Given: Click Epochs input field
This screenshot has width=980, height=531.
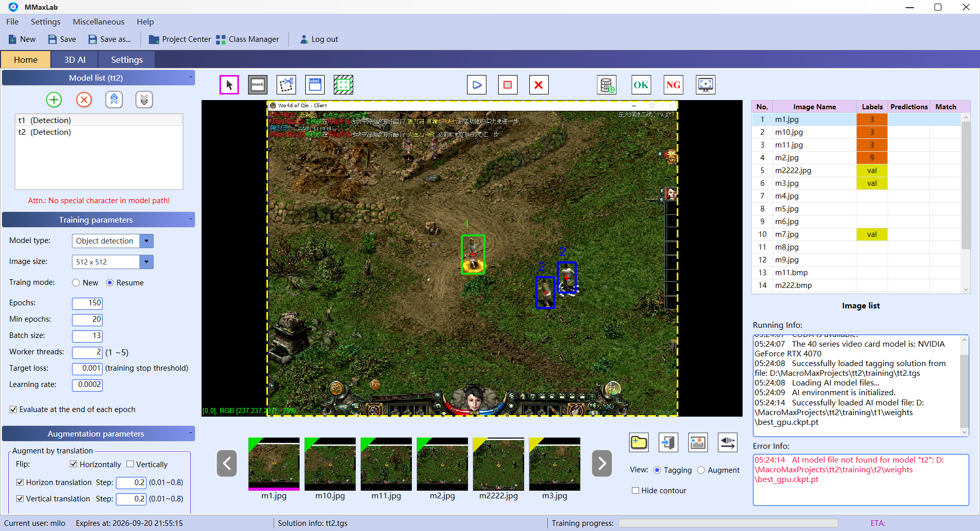Looking at the screenshot, I should coord(87,303).
